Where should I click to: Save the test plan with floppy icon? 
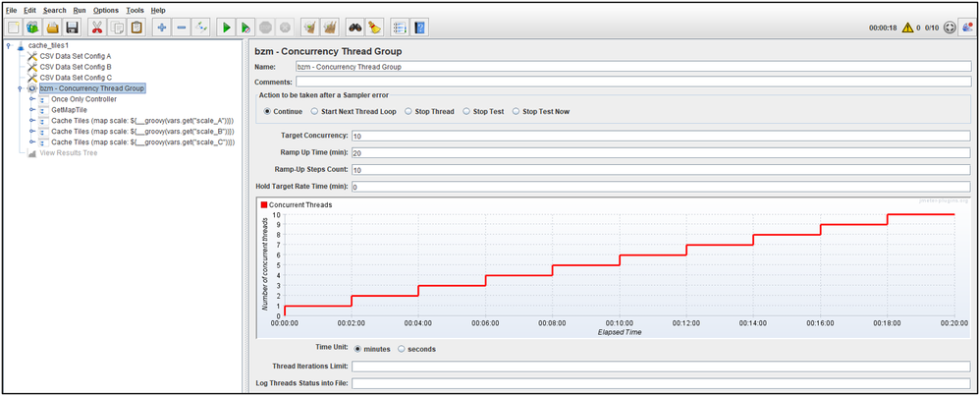click(x=72, y=28)
